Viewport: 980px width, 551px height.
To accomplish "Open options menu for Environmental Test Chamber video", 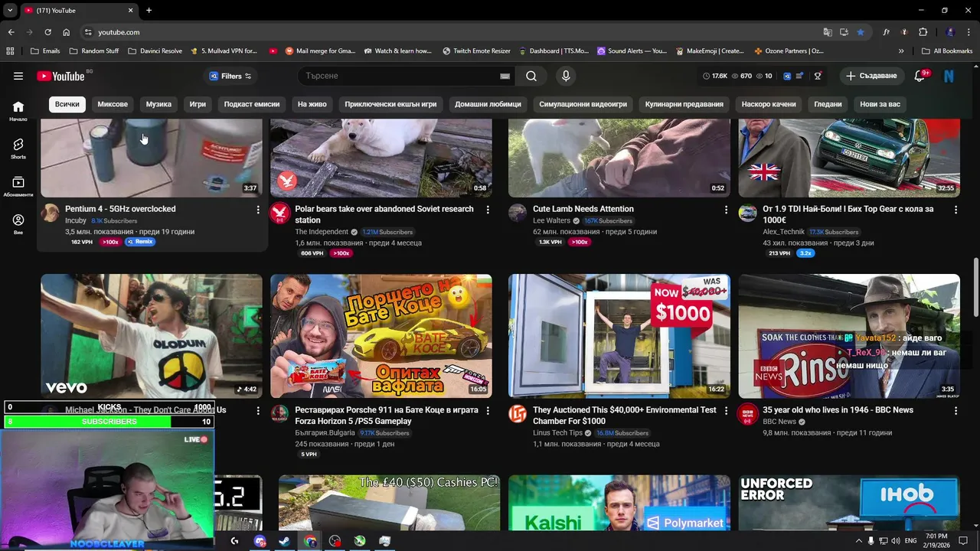I will click(726, 411).
